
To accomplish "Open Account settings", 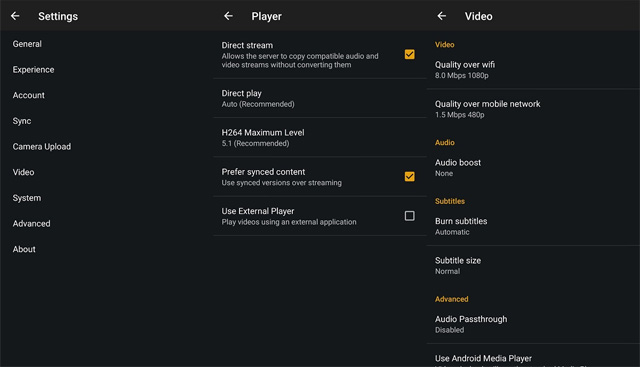I will pos(29,96).
